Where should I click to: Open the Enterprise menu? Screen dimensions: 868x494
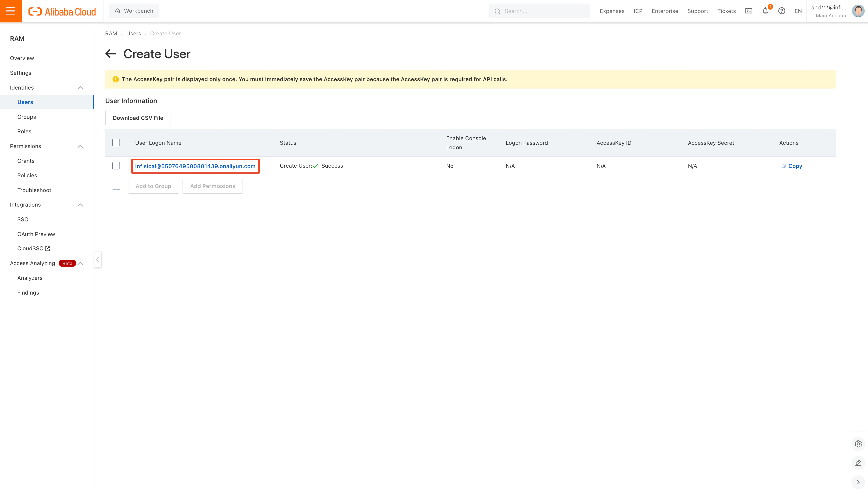pos(665,11)
